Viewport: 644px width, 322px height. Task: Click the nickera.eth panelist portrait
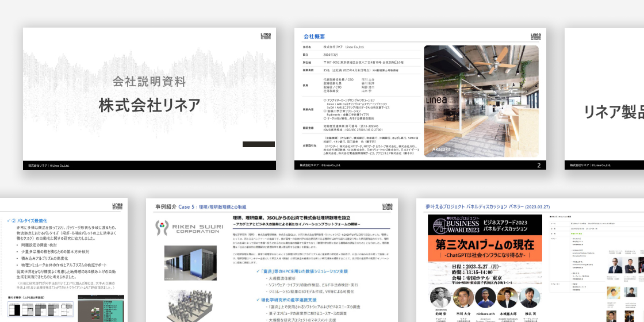(x=485, y=297)
